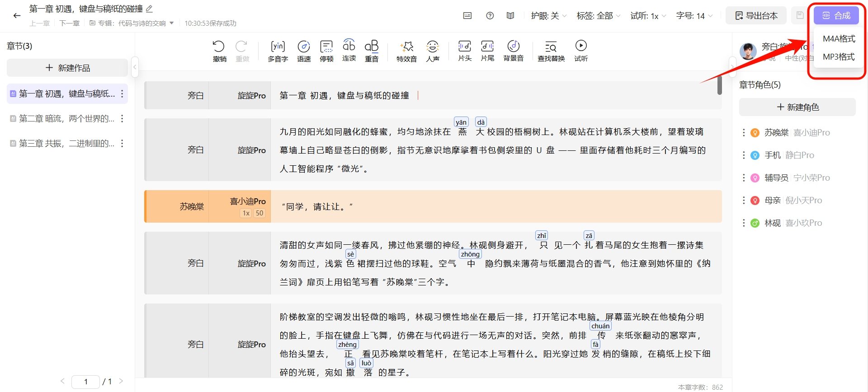Choose MP3格式 from the 合成 menu
This screenshot has width=868, height=392.
click(x=839, y=57)
